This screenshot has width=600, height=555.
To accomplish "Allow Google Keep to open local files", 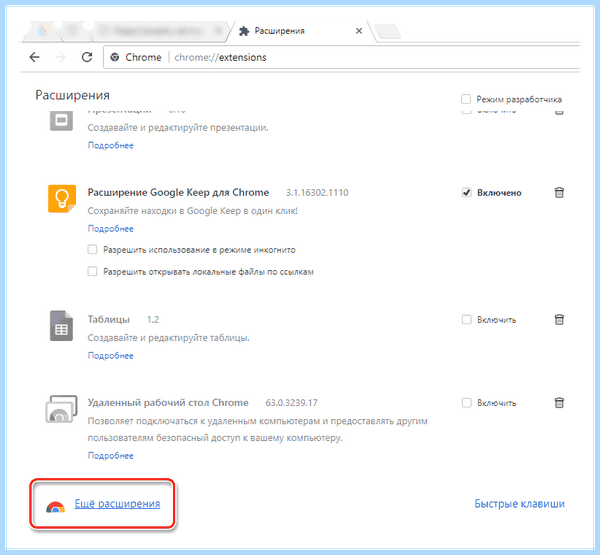I will point(92,271).
